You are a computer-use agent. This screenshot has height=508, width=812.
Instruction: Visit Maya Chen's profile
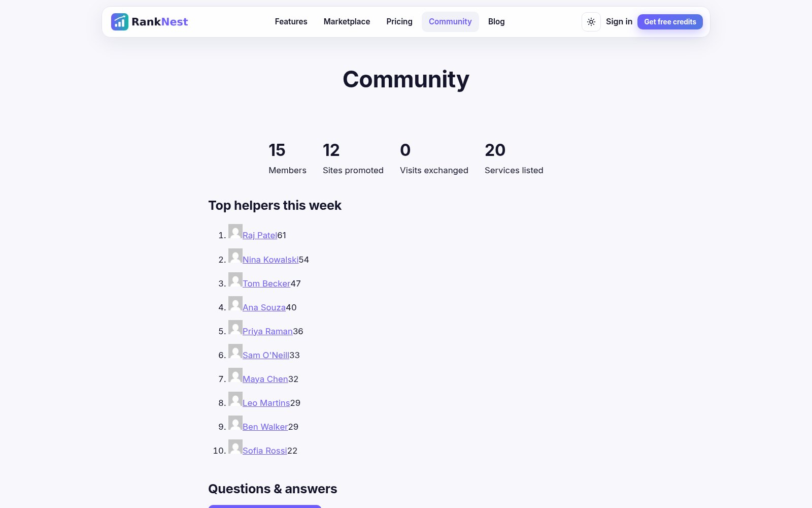pos(265,379)
